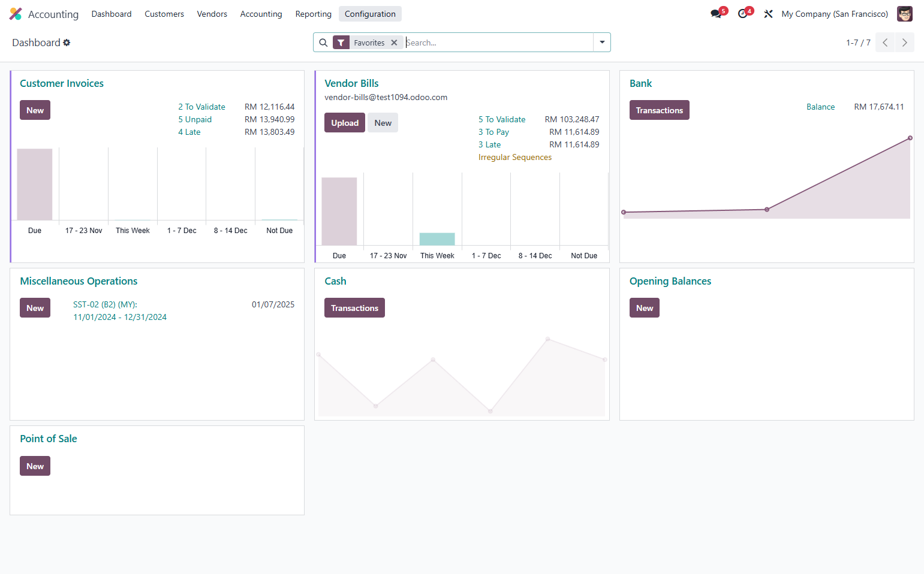Click the search magnifier icon

click(x=323, y=43)
